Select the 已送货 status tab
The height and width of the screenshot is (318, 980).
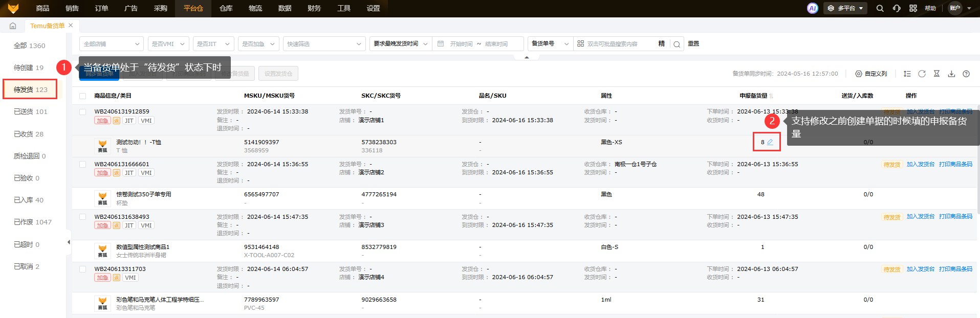[x=30, y=111]
